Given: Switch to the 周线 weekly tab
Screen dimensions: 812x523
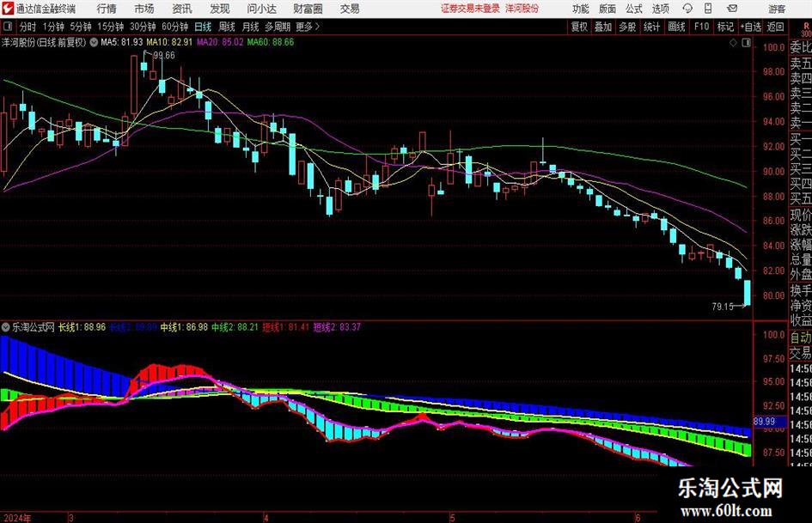Looking at the screenshot, I should click(x=227, y=27).
